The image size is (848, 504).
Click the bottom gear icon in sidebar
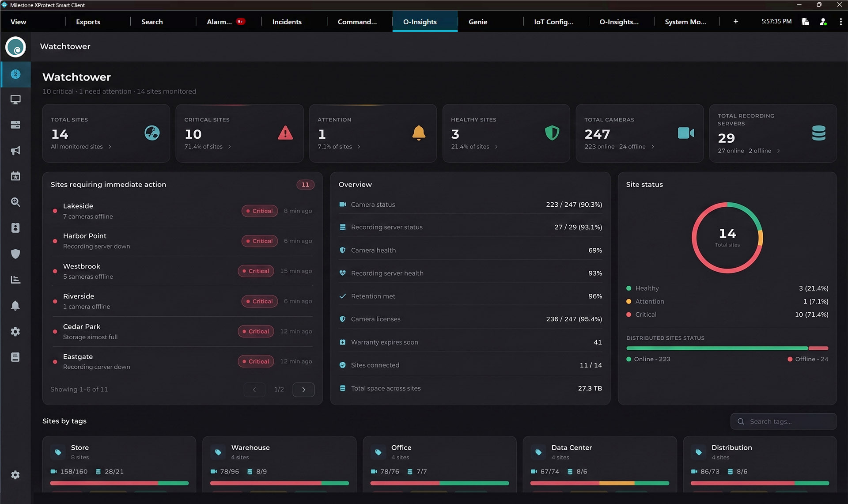pyautogui.click(x=15, y=475)
